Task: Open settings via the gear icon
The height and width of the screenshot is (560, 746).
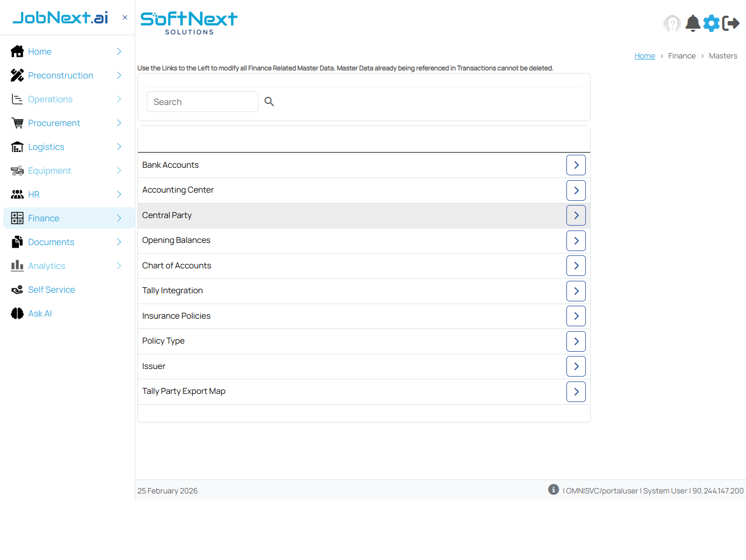Action: click(711, 23)
